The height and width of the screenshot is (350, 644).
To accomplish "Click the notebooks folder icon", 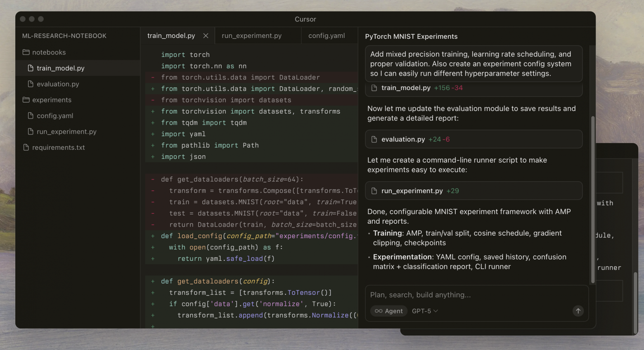I will [26, 52].
